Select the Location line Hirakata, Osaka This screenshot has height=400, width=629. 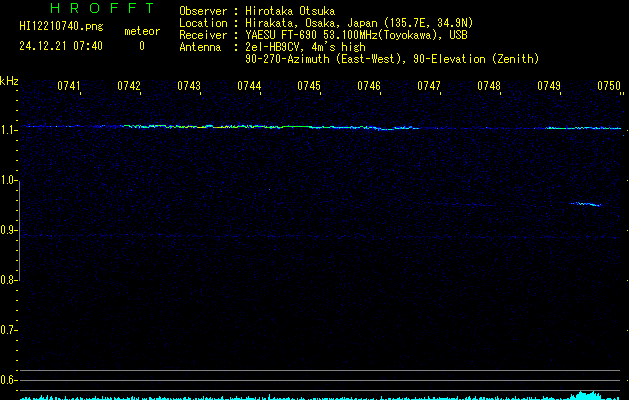point(326,23)
